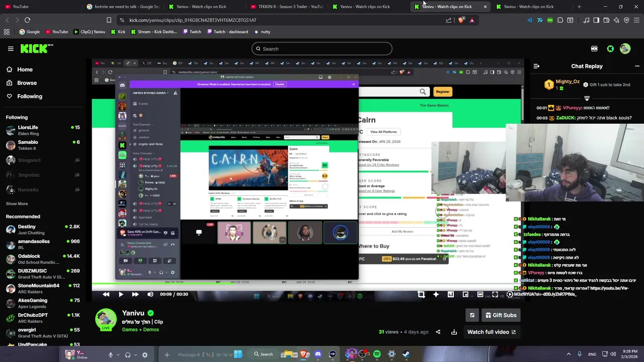Open Games + Demos category link
This screenshot has width=644, height=362.
coord(140,330)
